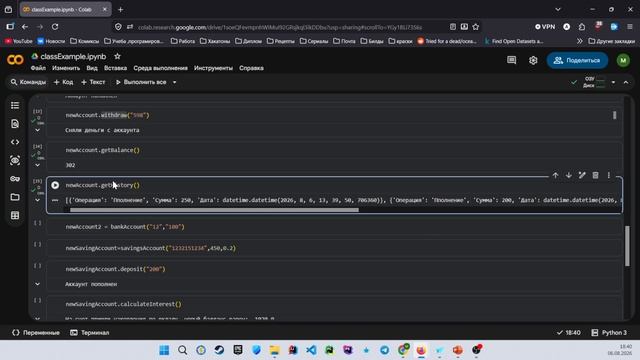This screenshot has width=640, height=360.
Task: Click the Colab logo
Action: (15, 60)
